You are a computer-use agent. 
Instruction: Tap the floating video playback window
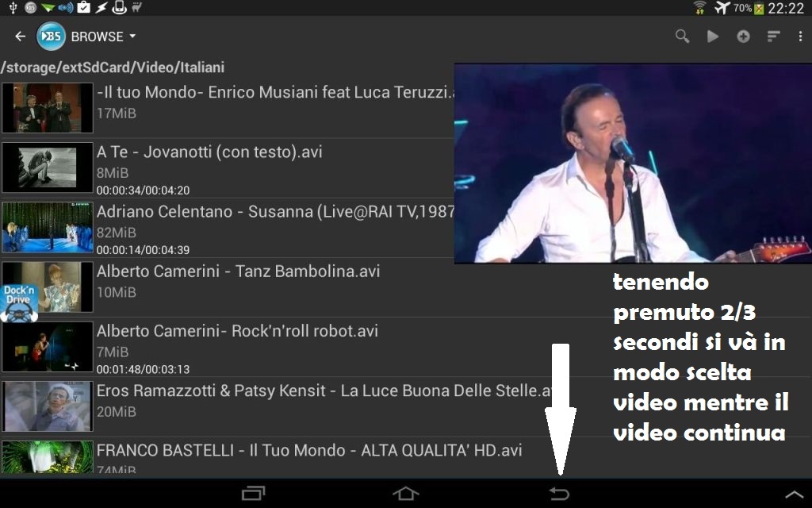(632, 164)
